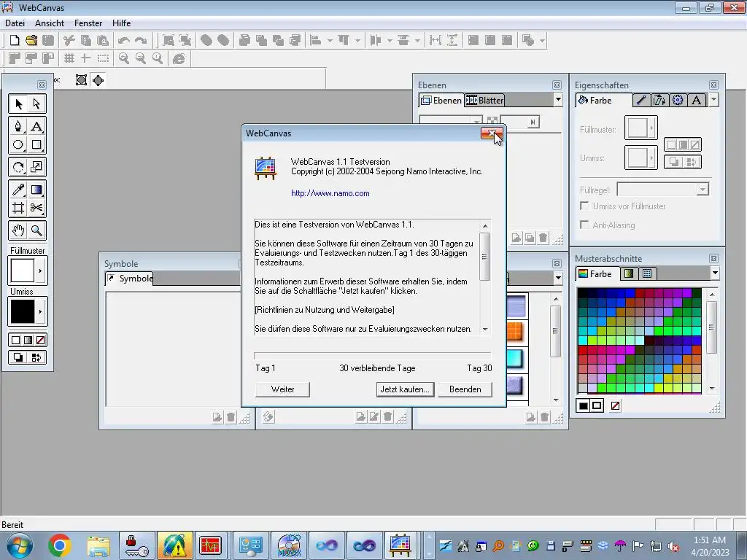Toggle the grid display toolbar icon

pos(69,58)
